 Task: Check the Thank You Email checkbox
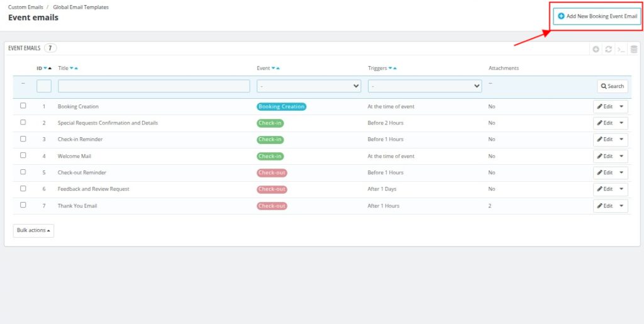click(x=23, y=205)
